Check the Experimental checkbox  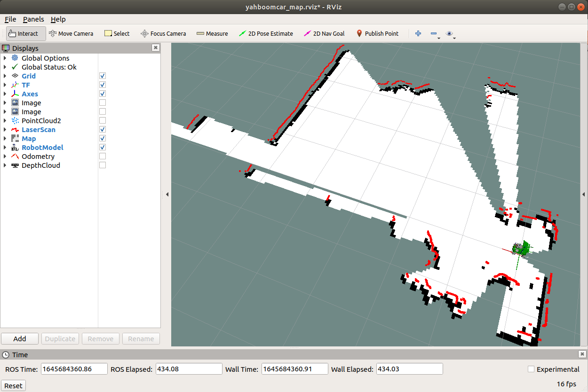(x=531, y=369)
